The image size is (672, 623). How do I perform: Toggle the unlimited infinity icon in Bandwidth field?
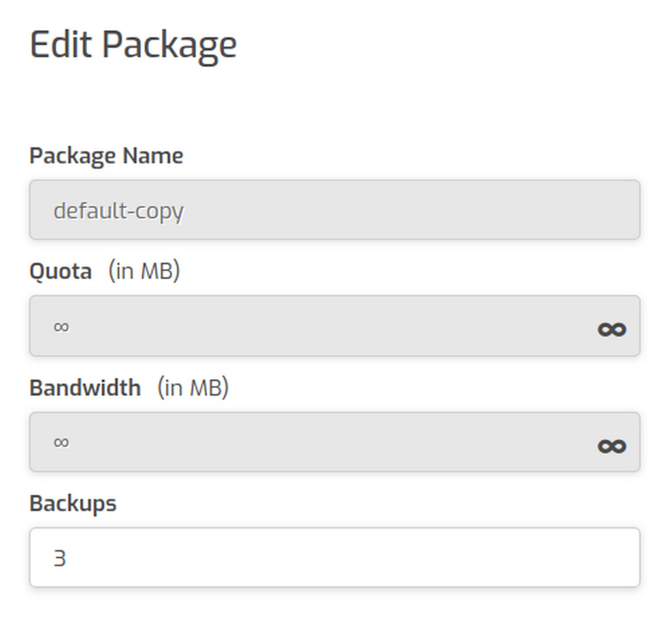[x=612, y=446]
